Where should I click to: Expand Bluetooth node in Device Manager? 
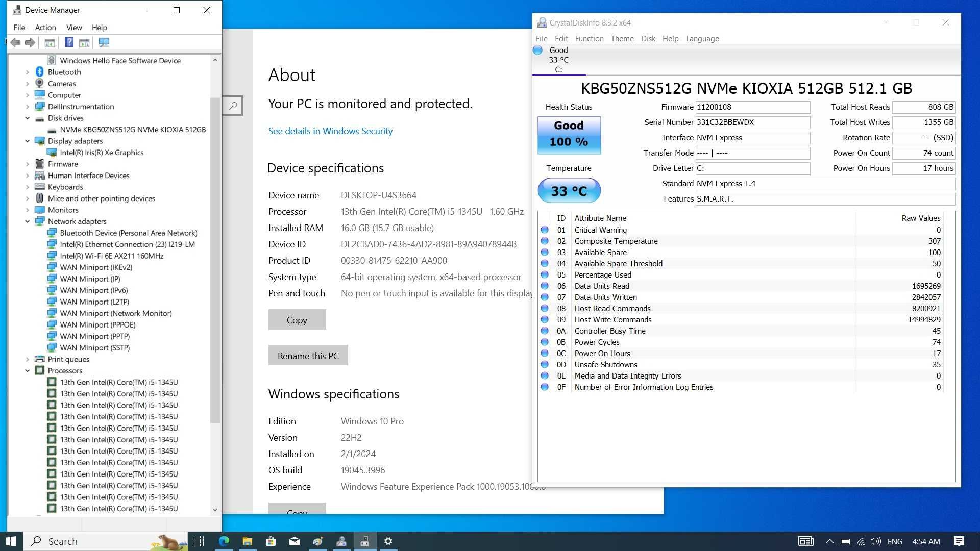coord(28,72)
